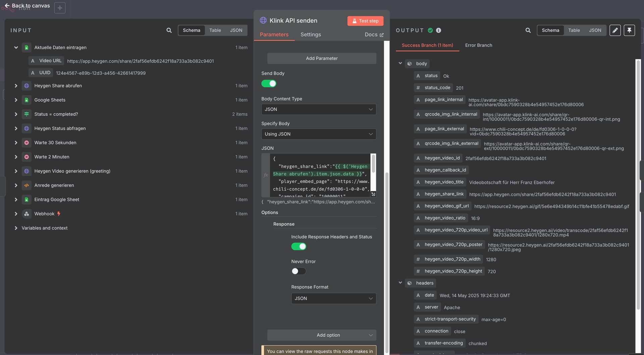Click the edit output pencil icon

coord(615,30)
